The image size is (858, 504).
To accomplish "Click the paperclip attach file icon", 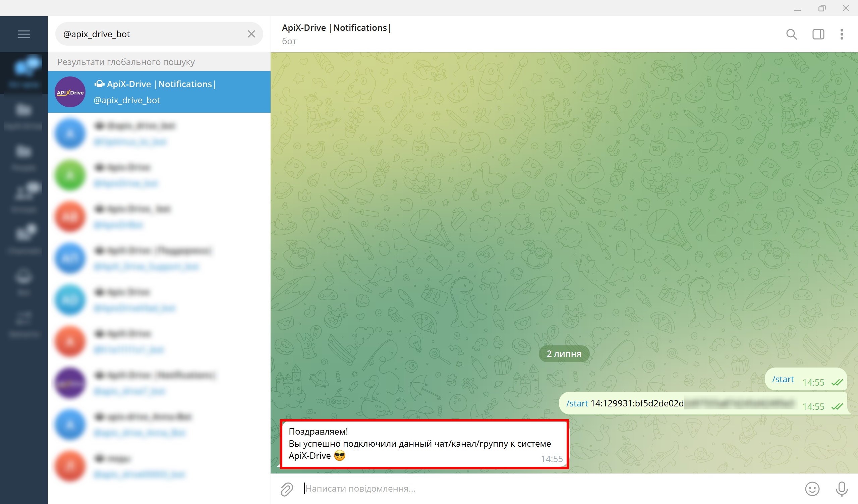I will pyautogui.click(x=287, y=489).
